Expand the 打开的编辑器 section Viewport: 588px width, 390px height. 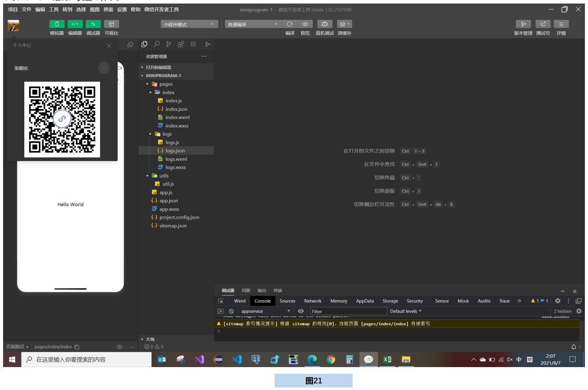176,67
